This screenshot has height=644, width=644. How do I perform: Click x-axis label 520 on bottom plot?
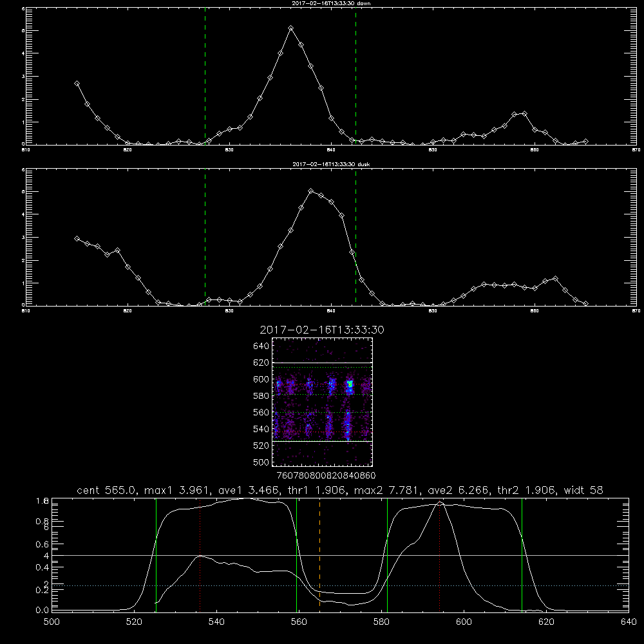(x=135, y=622)
